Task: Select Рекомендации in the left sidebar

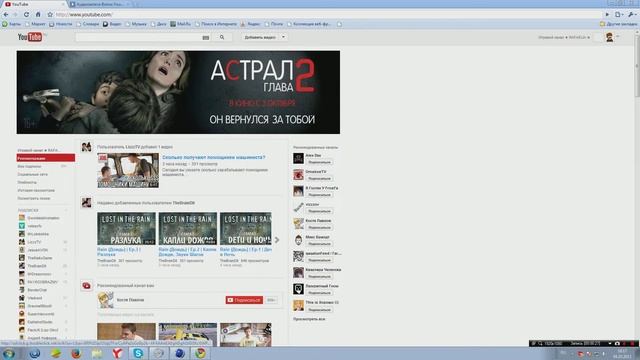Action: pos(46,158)
